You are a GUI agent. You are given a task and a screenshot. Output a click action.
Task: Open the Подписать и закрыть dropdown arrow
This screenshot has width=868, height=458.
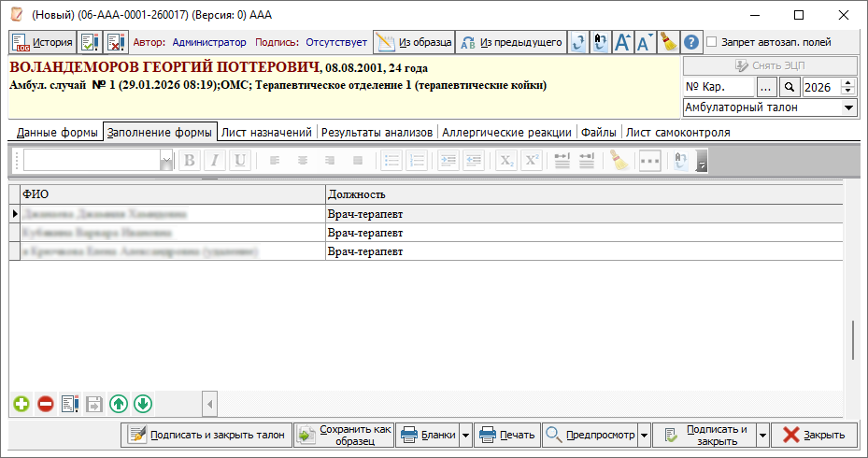click(762, 436)
